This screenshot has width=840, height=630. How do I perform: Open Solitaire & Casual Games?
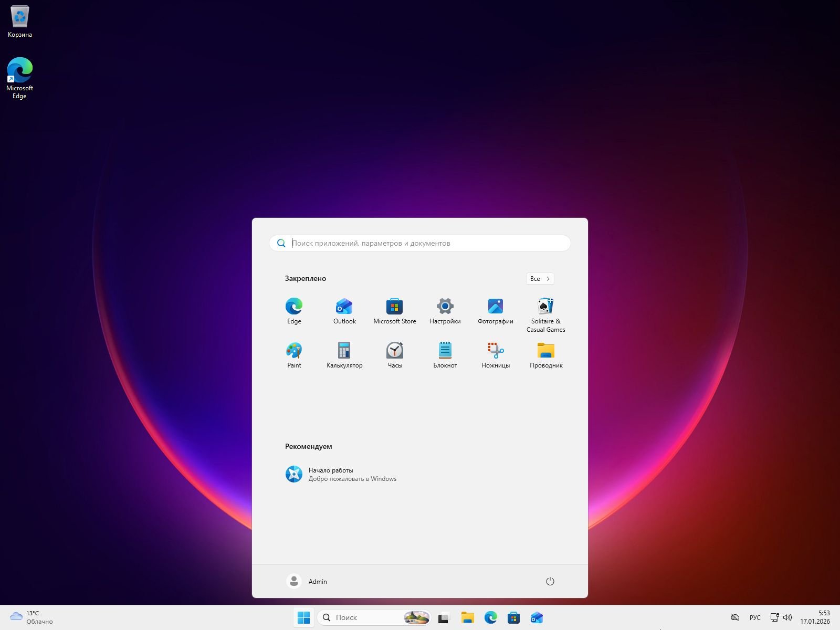[545, 314]
